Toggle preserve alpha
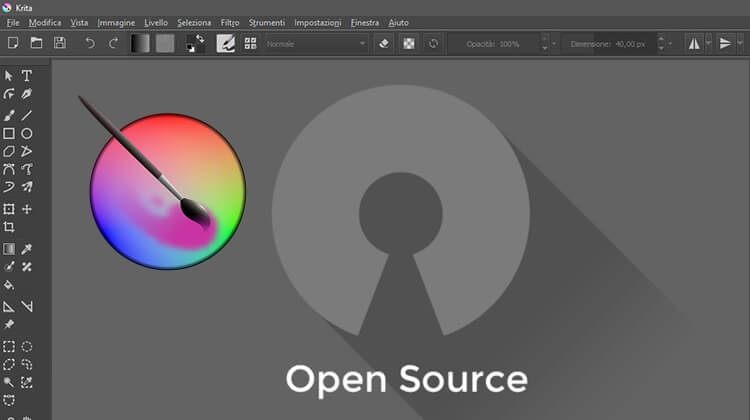Image resolution: width=750 pixels, height=420 pixels. 408,44
